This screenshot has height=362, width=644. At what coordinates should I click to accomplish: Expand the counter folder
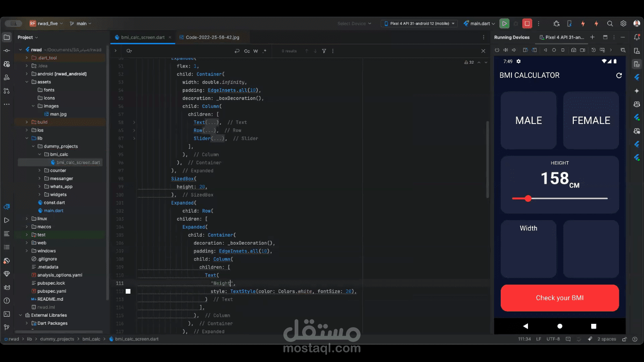coord(40,171)
